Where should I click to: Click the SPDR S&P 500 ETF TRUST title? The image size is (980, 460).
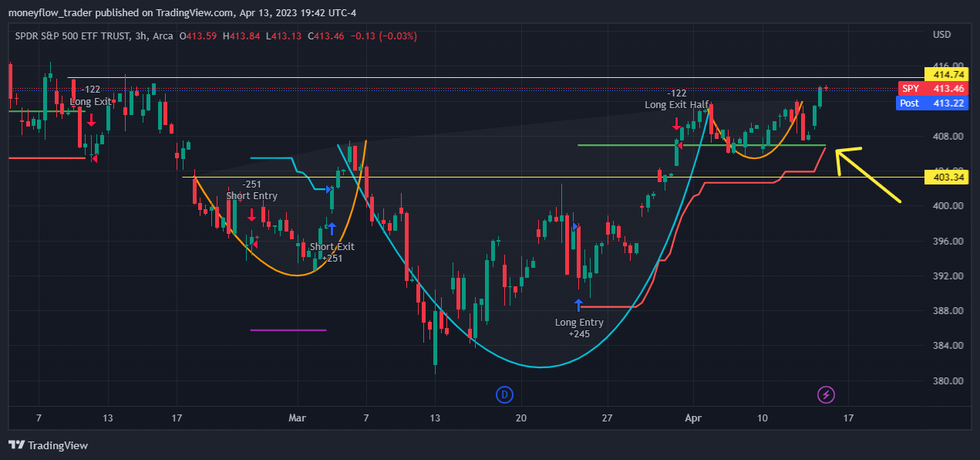coord(72,36)
